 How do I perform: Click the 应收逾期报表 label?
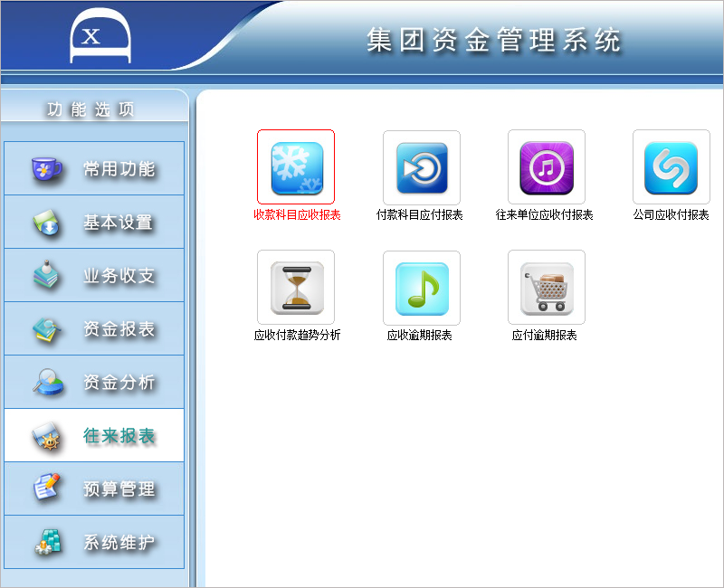point(419,335)
